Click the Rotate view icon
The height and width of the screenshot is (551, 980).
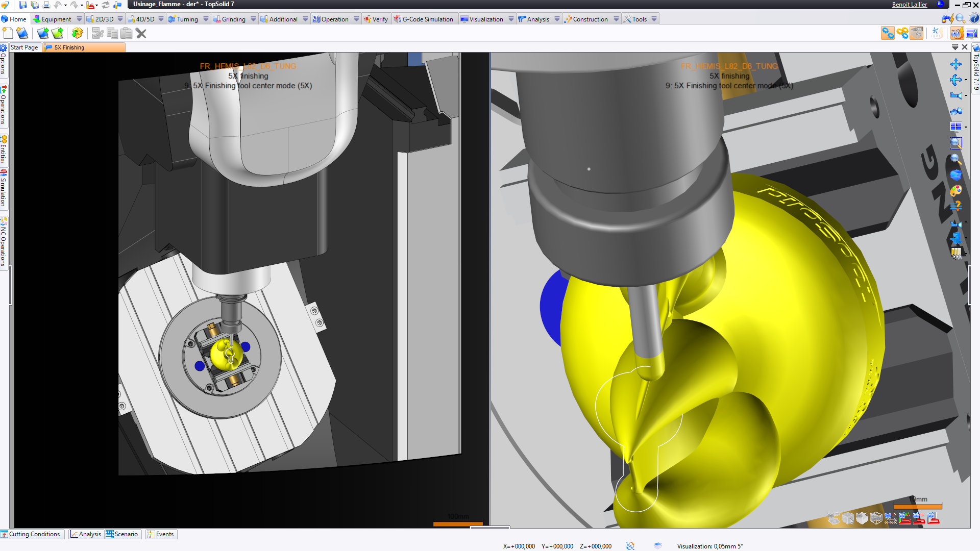pyautogui.click(x=956, y=80)
